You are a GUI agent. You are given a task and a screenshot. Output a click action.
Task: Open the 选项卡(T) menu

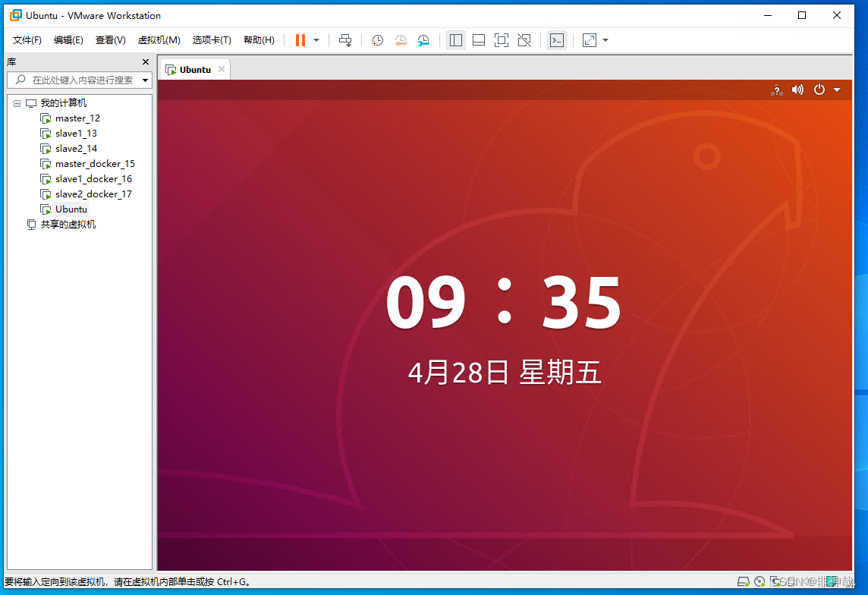(x=212, y=40)
